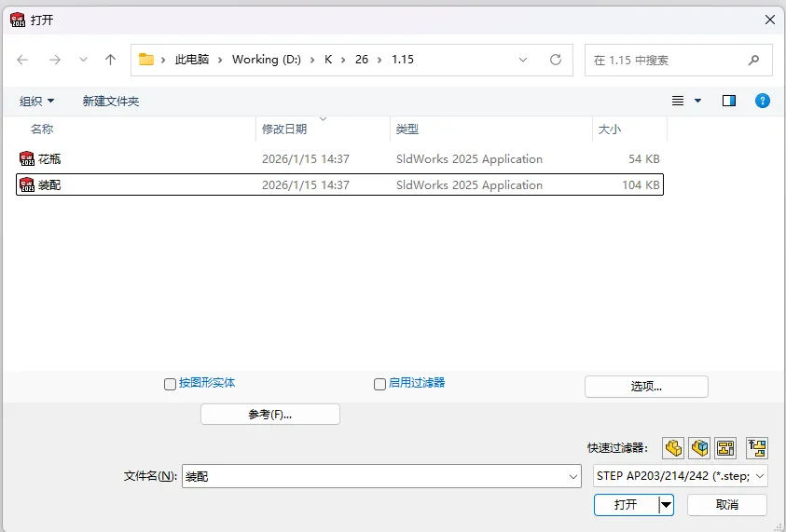Click the folder icon in address bar
Viewport: 786px width, 532px height.
(x=145, y=59)
